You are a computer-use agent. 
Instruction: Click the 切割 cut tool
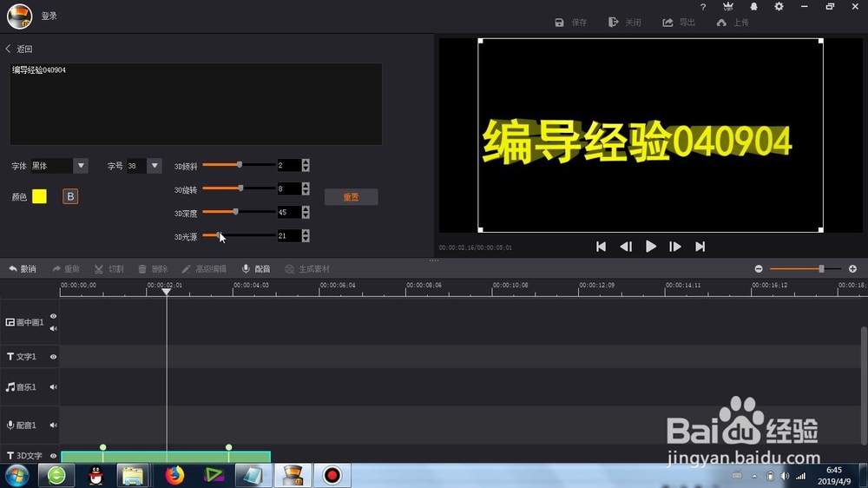109,268
